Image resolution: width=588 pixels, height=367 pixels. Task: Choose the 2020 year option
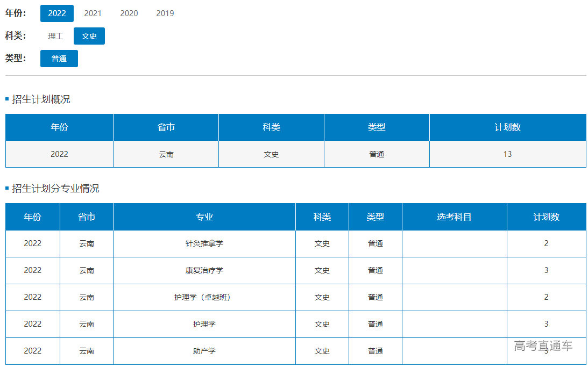click(x=129, y=13)
